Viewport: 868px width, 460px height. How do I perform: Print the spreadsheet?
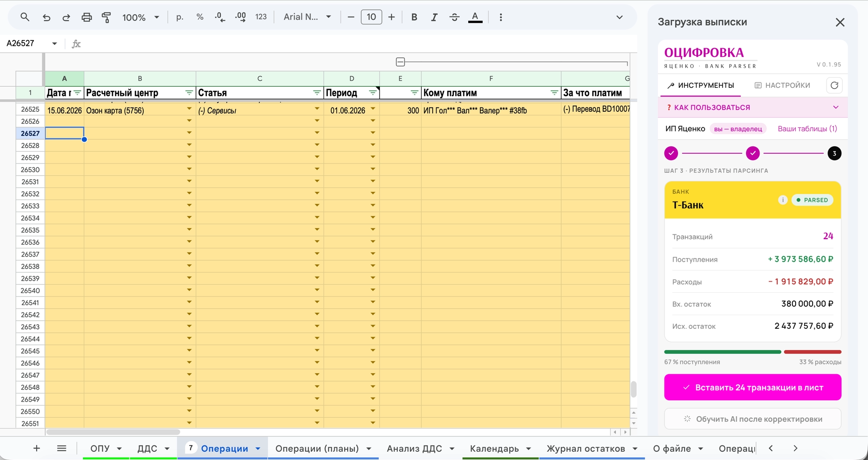[86, 17]
